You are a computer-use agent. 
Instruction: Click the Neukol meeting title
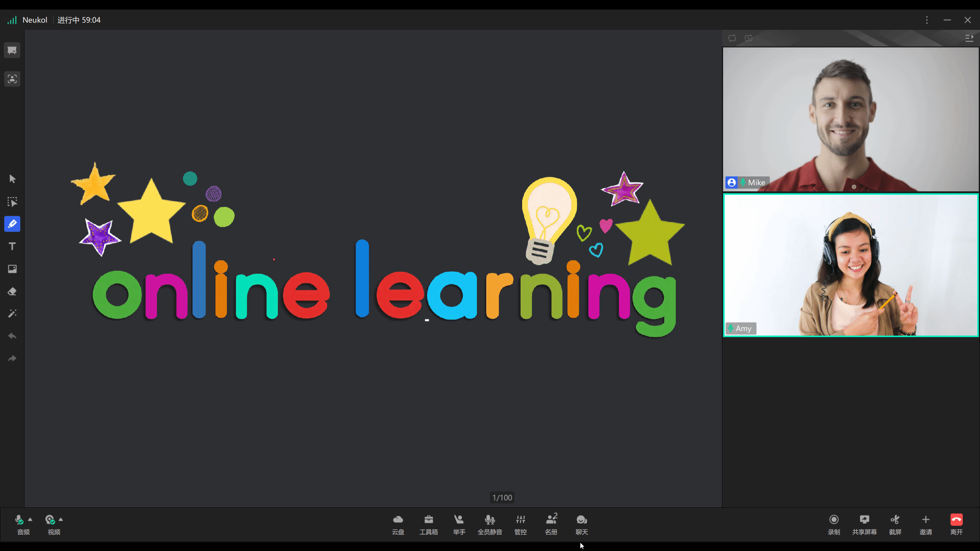(x=35, y=20)
